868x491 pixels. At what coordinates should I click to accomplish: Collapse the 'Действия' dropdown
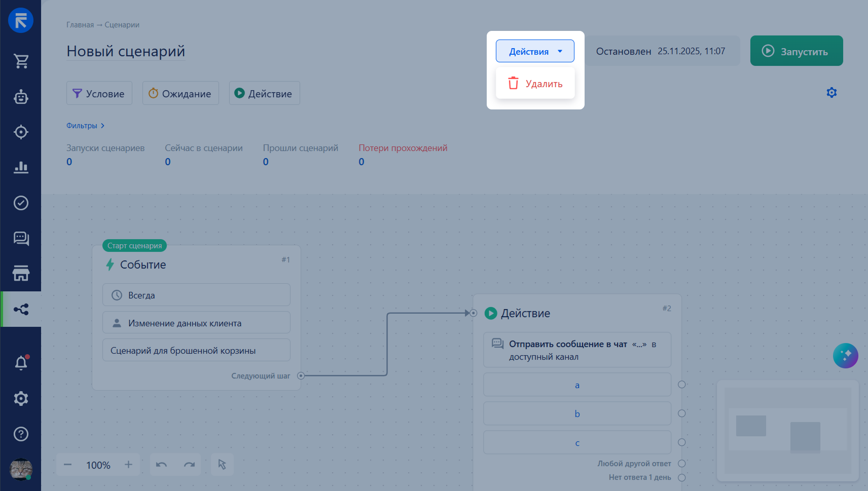(x=535, y=51)
